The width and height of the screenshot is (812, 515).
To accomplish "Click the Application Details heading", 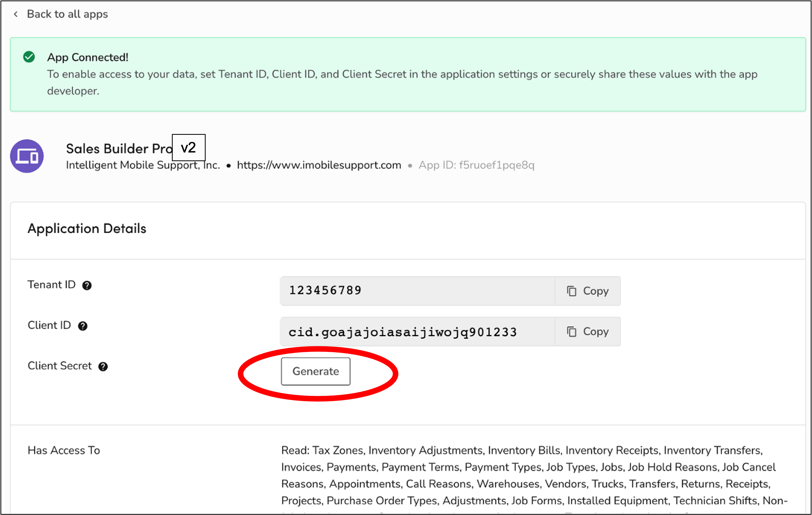I will [x=87, y=228].
